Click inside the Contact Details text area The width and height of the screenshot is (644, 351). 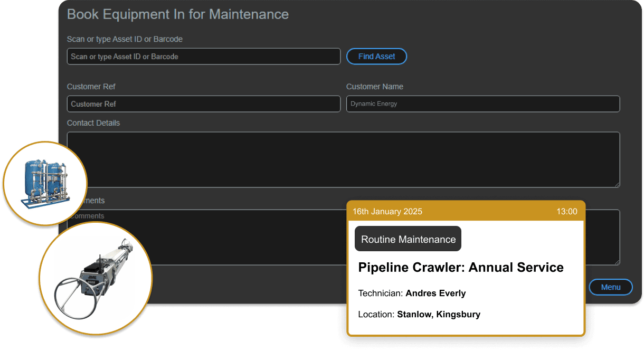pyautogui.click(x=343, y=159)
